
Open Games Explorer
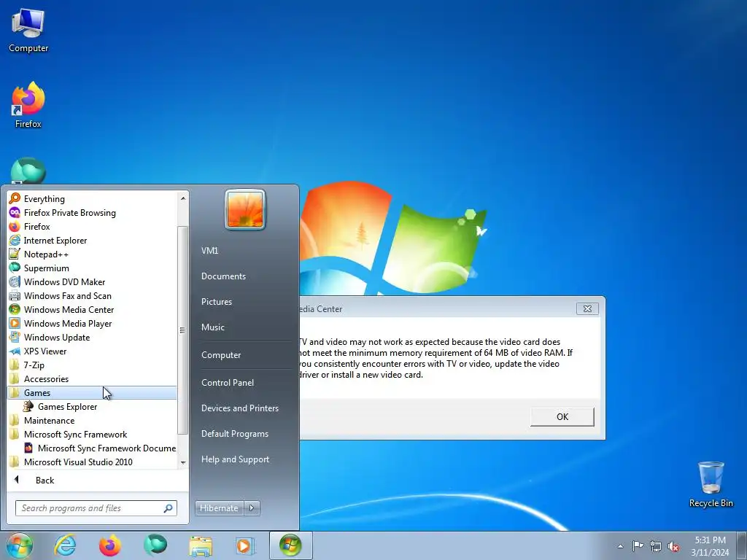point(92,407)
